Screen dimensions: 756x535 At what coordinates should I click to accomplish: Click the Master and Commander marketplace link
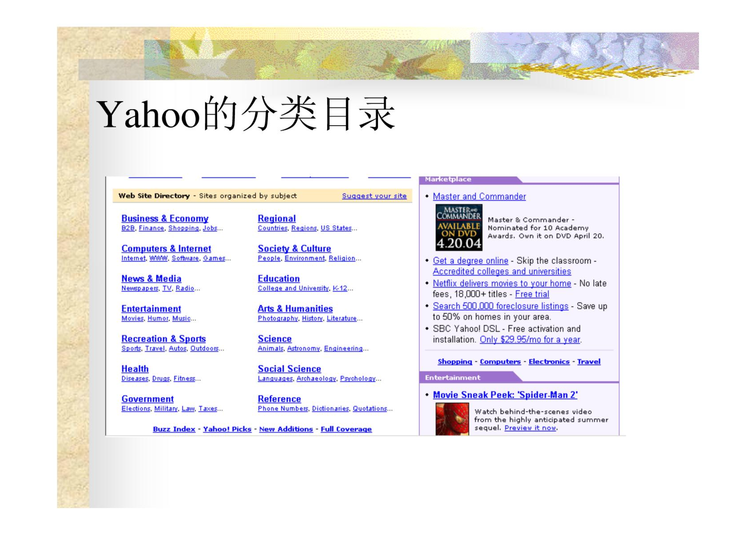(479, 196)
